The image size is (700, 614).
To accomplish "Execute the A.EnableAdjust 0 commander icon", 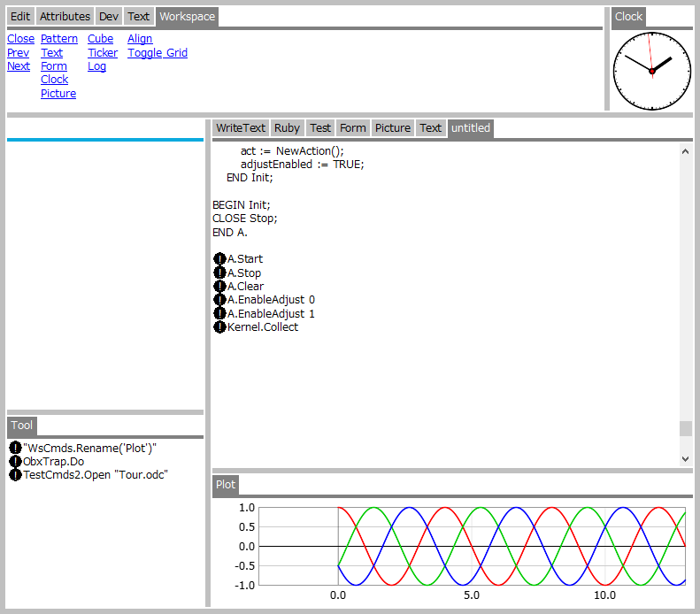I will pos(219,300).
